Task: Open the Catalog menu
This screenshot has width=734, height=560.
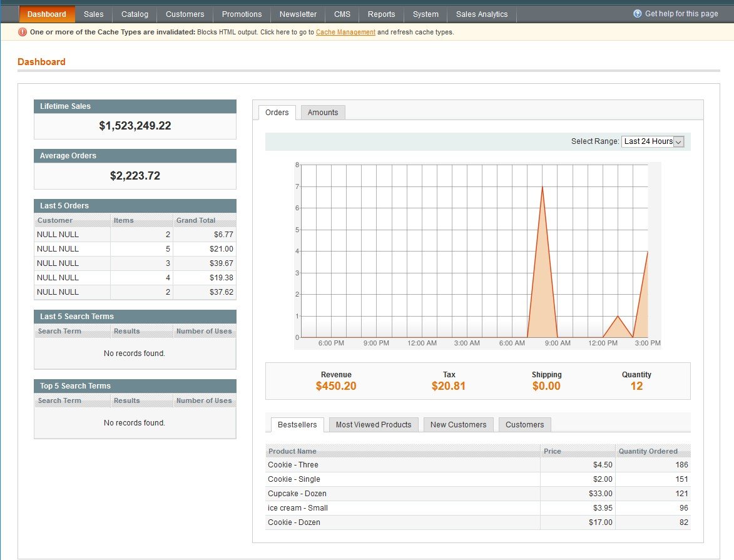Action: 135,14
